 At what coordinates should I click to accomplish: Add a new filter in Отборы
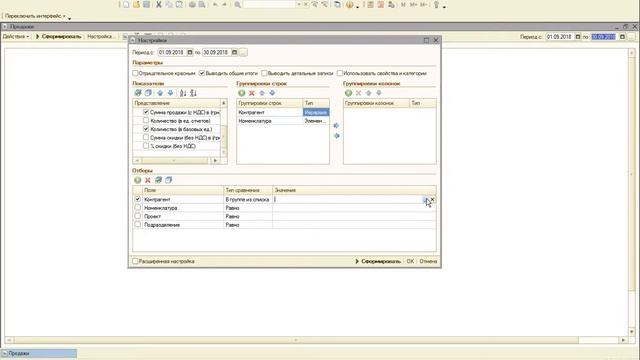pyautogui.click(x=138, y=180)
